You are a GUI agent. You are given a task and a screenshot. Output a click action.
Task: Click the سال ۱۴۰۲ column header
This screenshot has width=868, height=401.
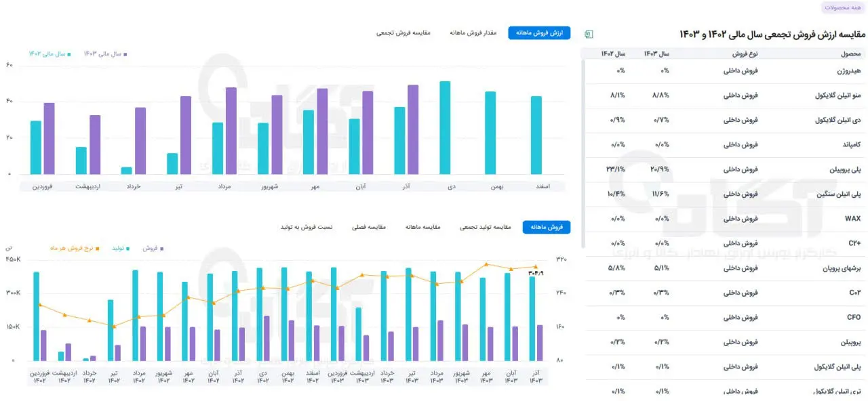[x=613, y=54]
